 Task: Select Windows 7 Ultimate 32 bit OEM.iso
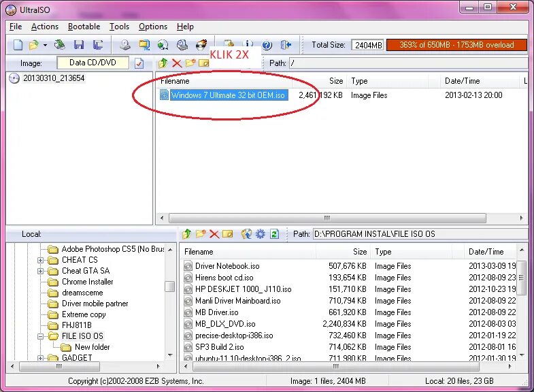point(228,95)
